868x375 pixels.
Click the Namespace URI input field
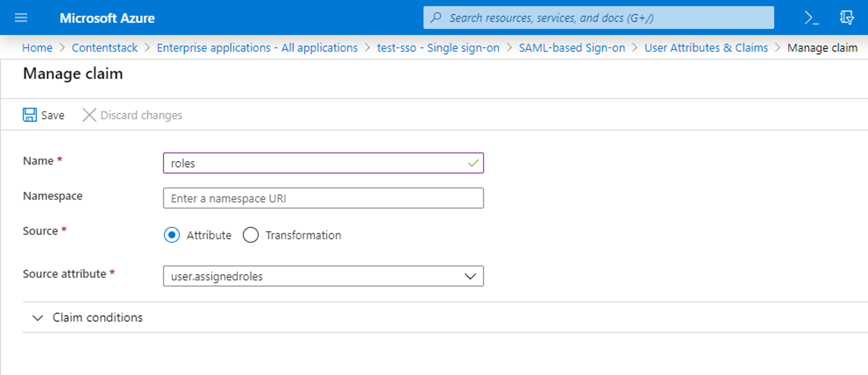tap(323, 198)
